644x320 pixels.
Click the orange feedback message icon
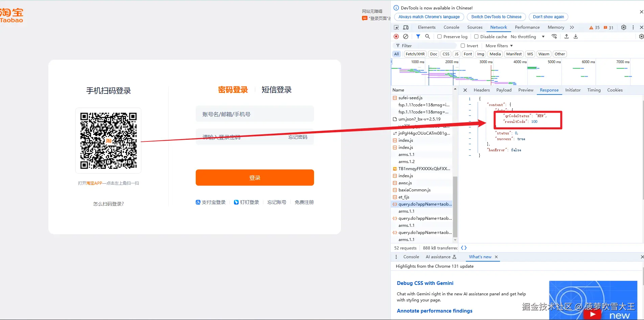pyautogui.click(x=364, y=18)
